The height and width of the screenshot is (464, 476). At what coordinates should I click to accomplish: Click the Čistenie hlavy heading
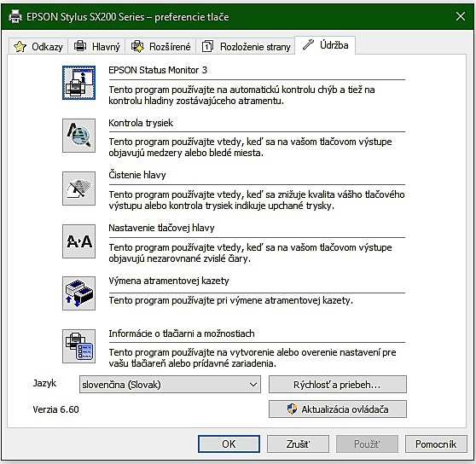coord(136,175)
